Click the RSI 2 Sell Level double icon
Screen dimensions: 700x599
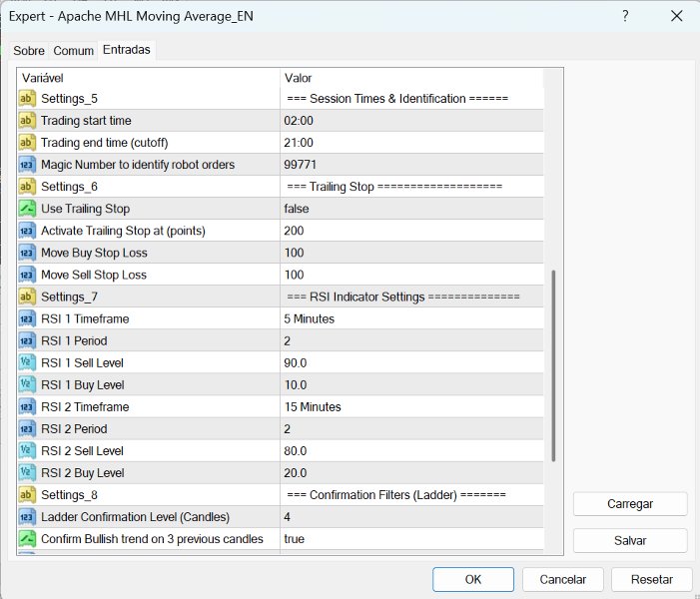click(27, 451)
